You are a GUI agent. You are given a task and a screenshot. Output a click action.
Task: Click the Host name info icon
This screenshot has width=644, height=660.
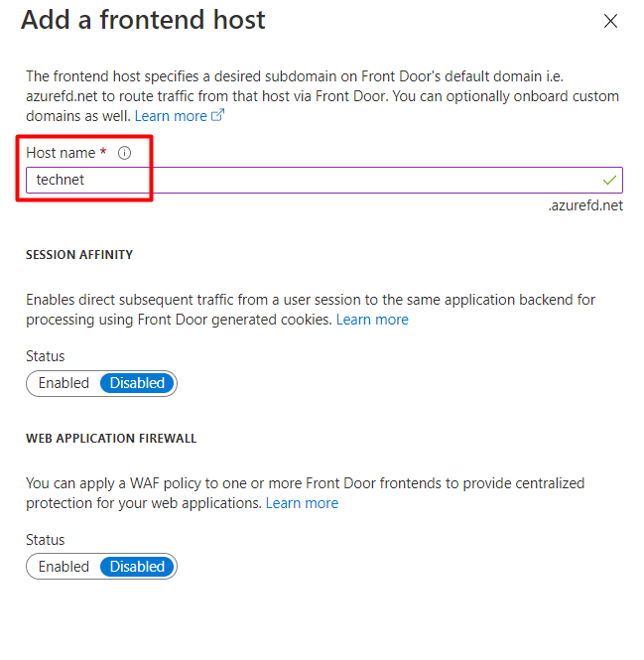tap(125, 153)
